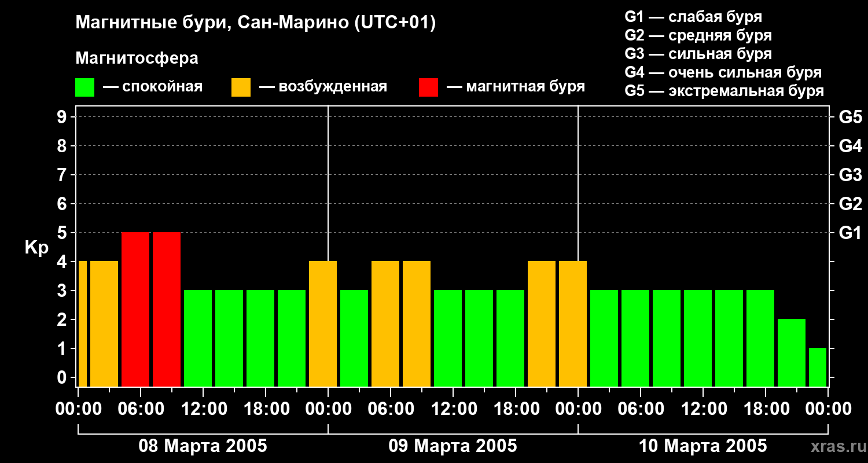Click the standalone 'G3' right-axis label
868x463 pixels.
(851, 175)
